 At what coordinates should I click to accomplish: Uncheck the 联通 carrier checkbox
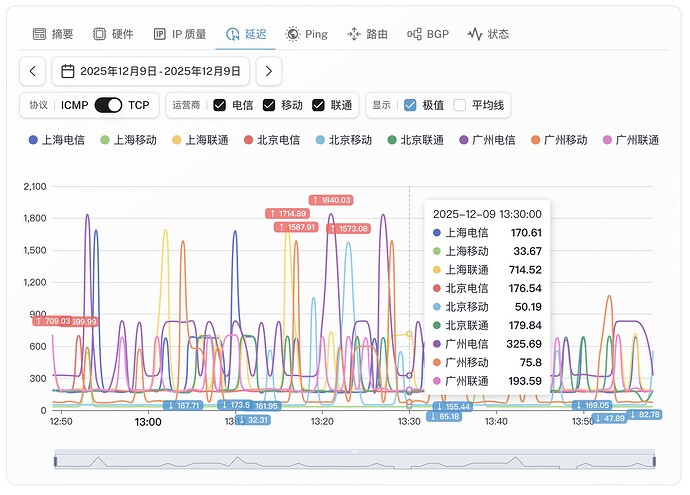[318, 105]
